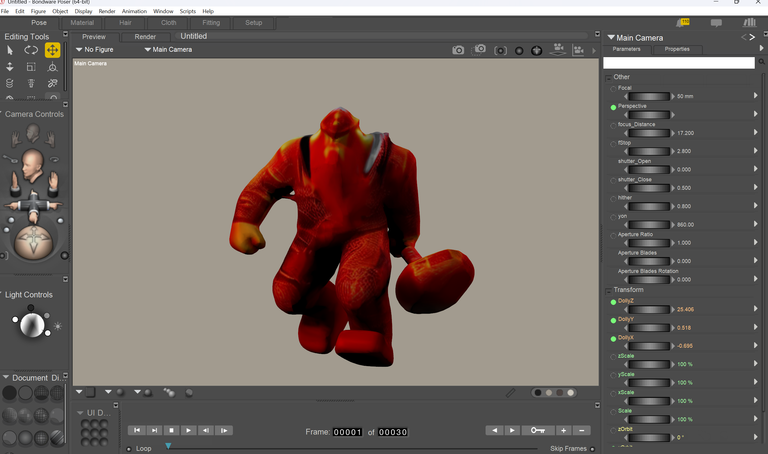Open the Animation menu
Image resolution: width=768 pixels, height=454 pixels.
click(x=134, y=11)
